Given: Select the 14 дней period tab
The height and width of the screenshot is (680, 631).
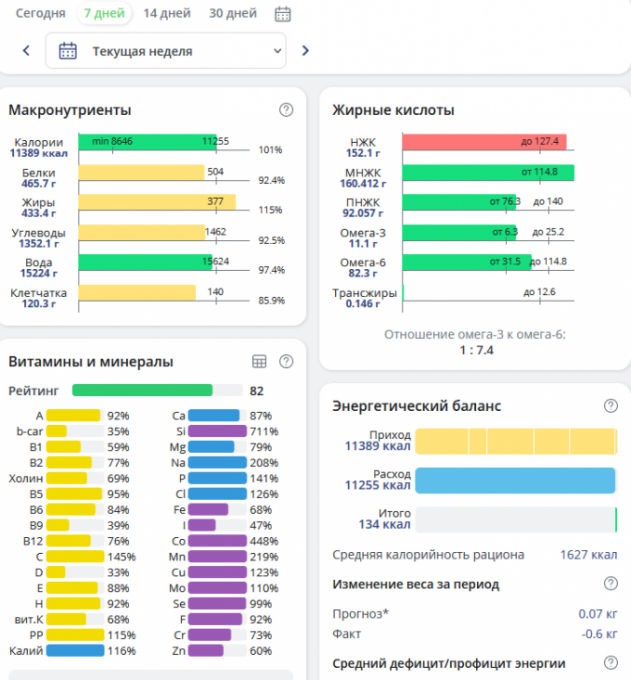Looking at the screenshot, I should coord(164,14).
